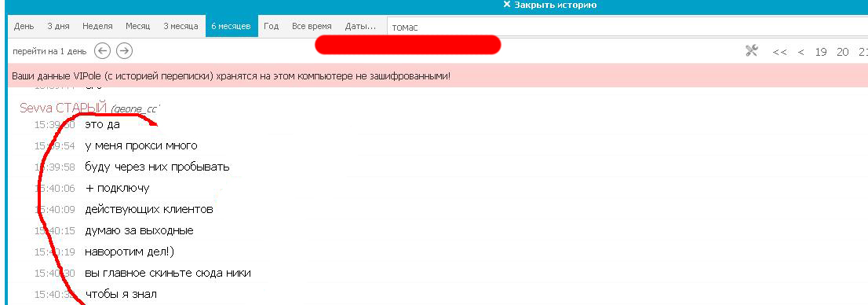Open history tools wrench icon

751,51
